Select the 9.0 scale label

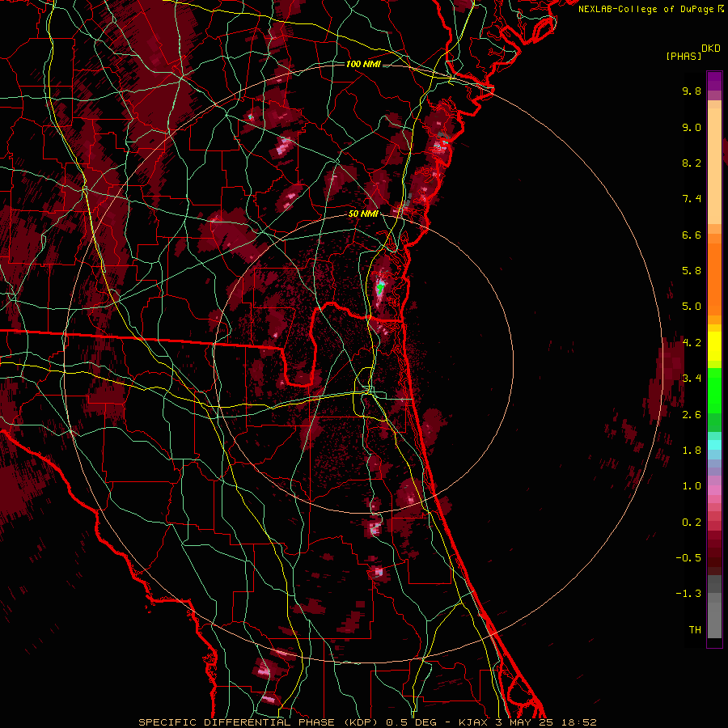[692, 127]
